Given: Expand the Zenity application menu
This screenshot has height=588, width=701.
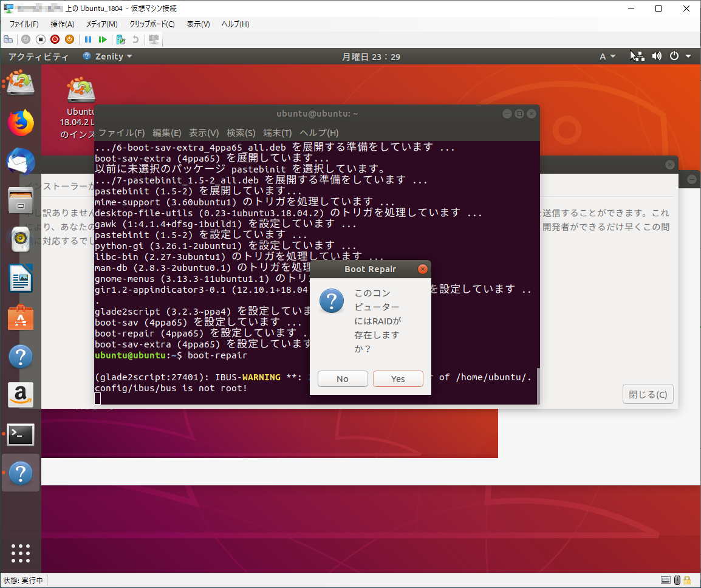Looking at the screenshot, I should [108, 56].
